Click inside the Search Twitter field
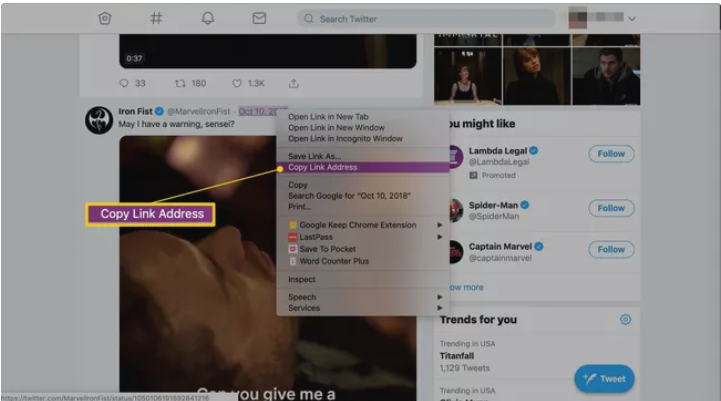Viewport: 721px width, 401px height. 426,19
